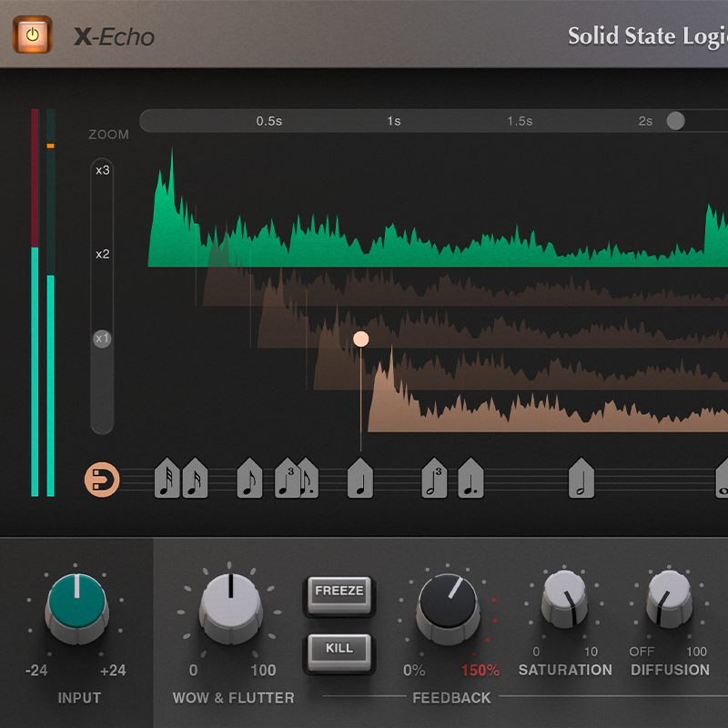The height and width of the screenshot is (728, 728).
Task: Click the teal INPUT gain knob
Action: coord(77,604)
